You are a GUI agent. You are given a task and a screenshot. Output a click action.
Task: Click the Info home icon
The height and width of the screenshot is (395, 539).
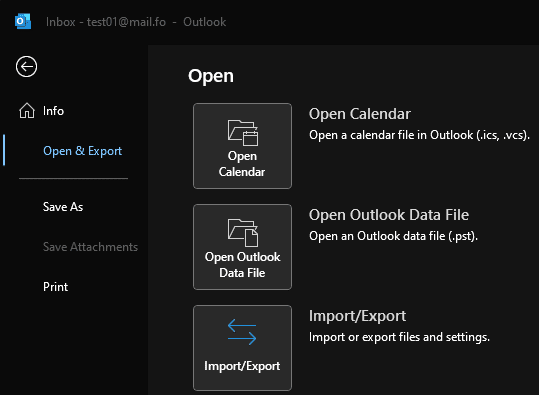(27, 111)
